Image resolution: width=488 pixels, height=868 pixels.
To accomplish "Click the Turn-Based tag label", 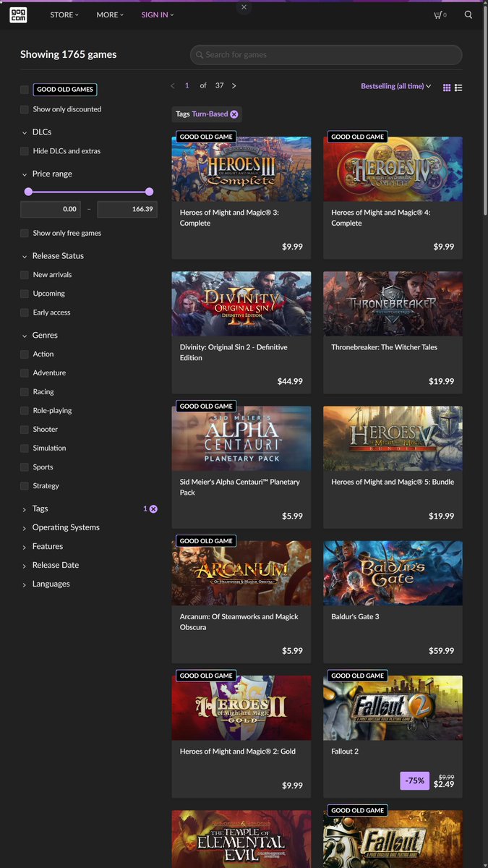I will pos(210,114).
